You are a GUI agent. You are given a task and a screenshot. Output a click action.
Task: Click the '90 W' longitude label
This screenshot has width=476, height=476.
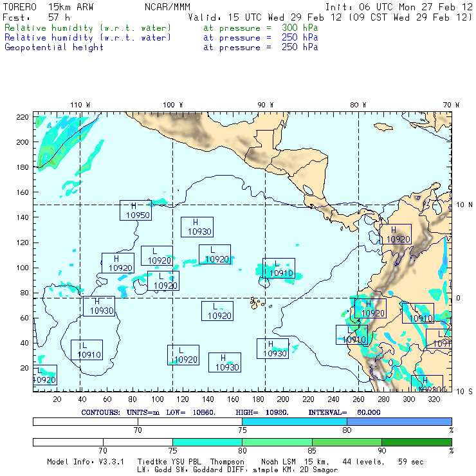[265, 105]
